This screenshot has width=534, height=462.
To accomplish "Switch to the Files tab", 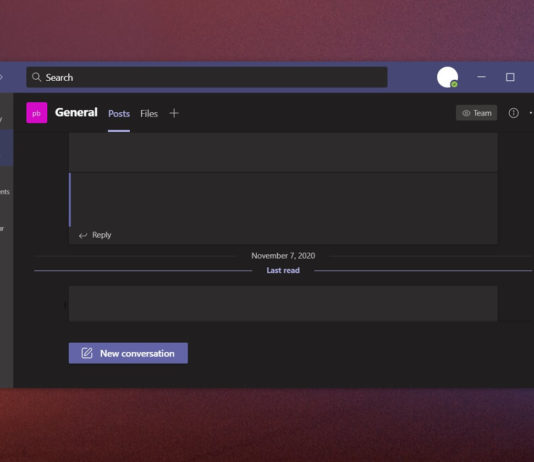I will (149, 113).
